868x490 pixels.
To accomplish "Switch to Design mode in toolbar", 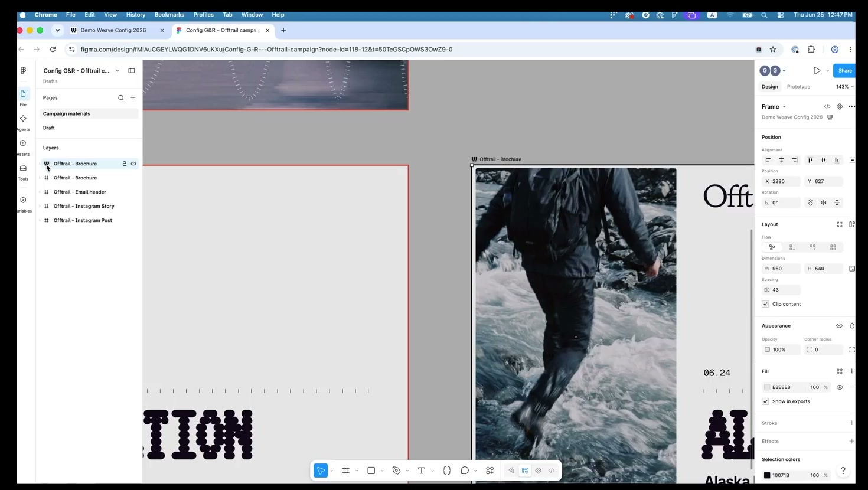I will point(525,471).
